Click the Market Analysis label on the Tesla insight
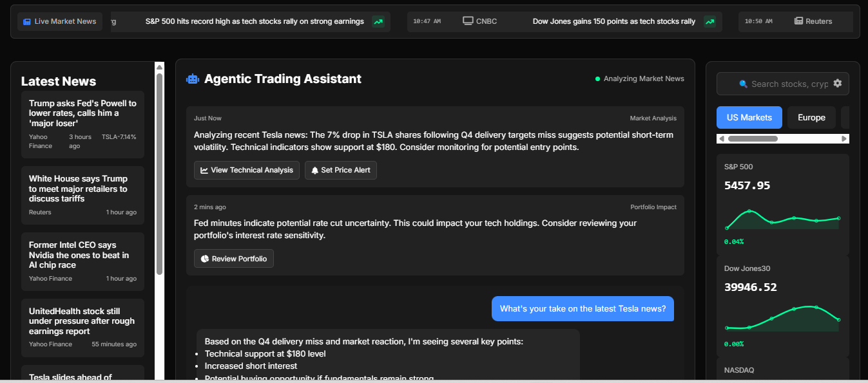This screenshot has width=868, height=383. (653, 118)
